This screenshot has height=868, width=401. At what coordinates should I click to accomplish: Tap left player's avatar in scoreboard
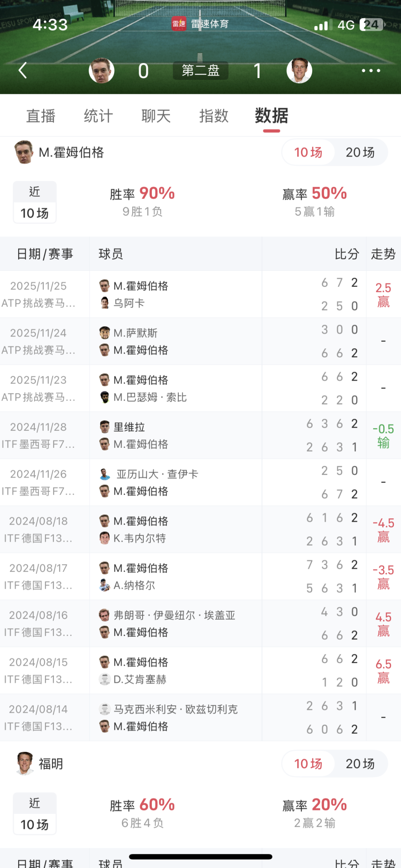[x=101, y=71]
